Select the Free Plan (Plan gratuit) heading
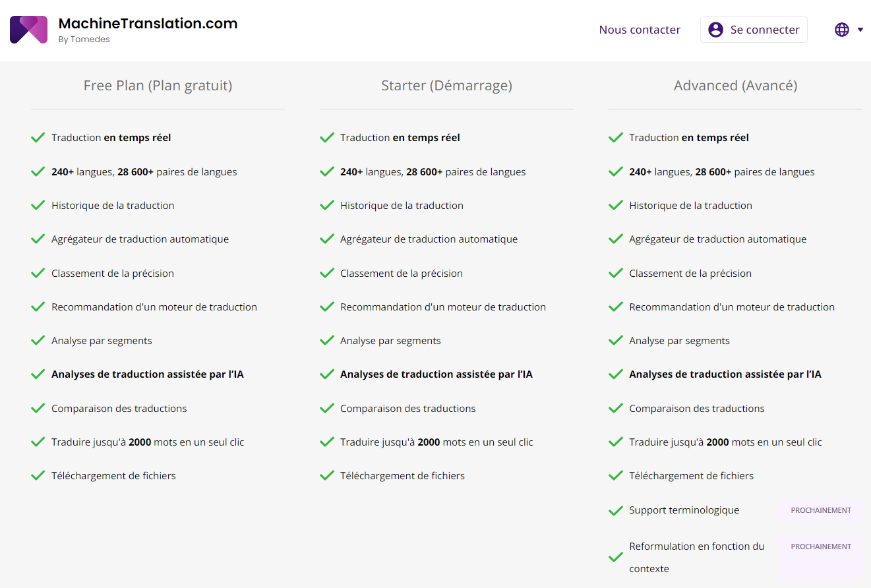 [158, 86]
